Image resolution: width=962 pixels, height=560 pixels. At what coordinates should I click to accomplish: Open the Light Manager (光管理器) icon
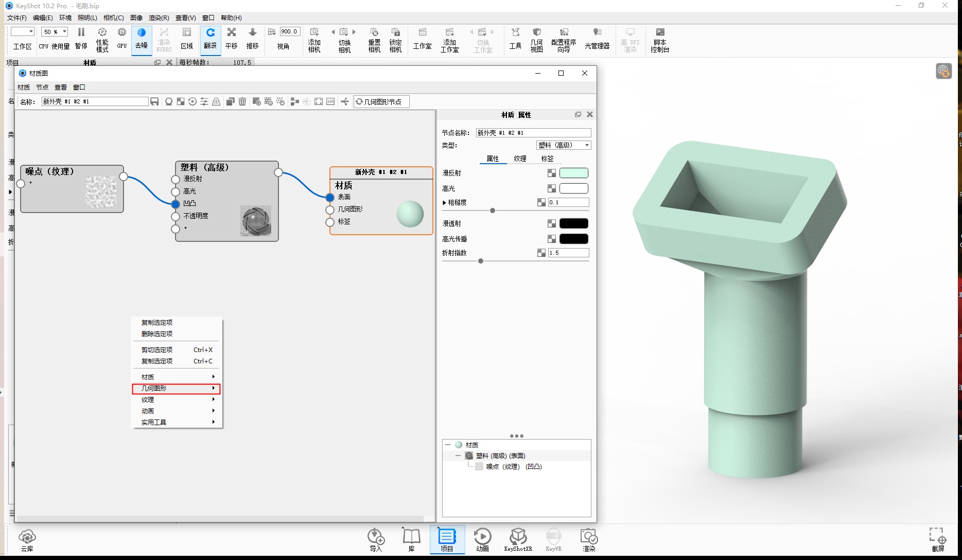(597, 39)
